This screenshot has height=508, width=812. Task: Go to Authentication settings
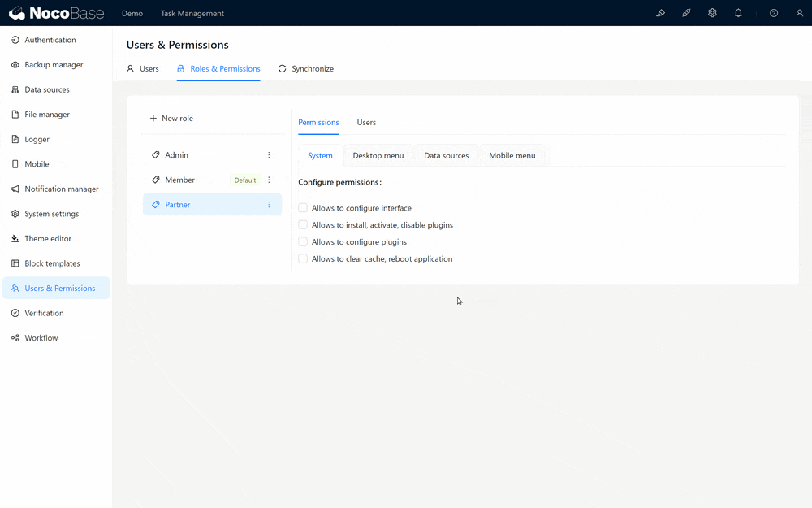[x=57, y=40]
